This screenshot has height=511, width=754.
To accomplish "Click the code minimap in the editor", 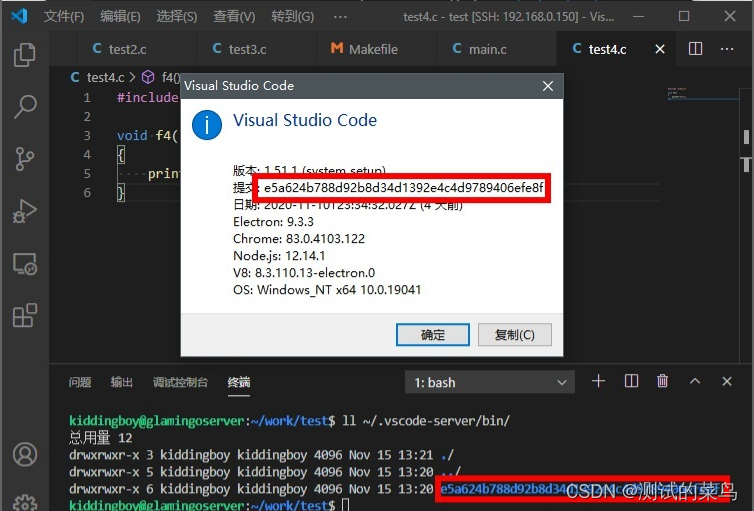I will click(x=702, y=94).
